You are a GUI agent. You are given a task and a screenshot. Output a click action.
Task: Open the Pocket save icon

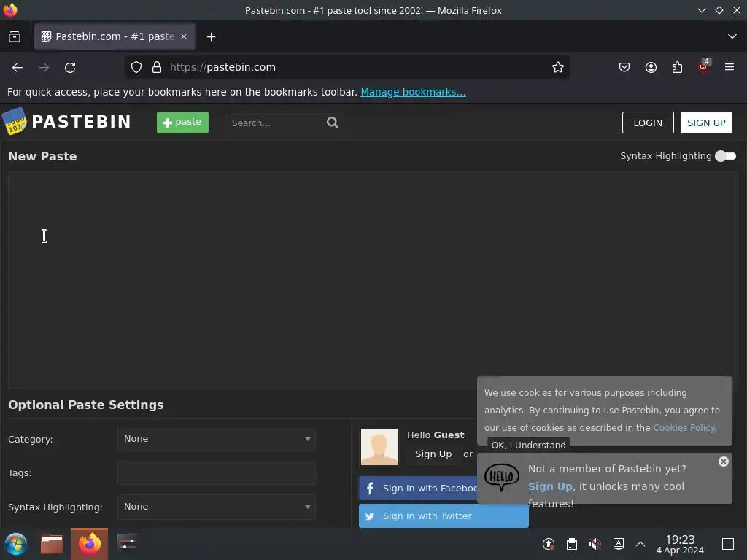(624, 68)
